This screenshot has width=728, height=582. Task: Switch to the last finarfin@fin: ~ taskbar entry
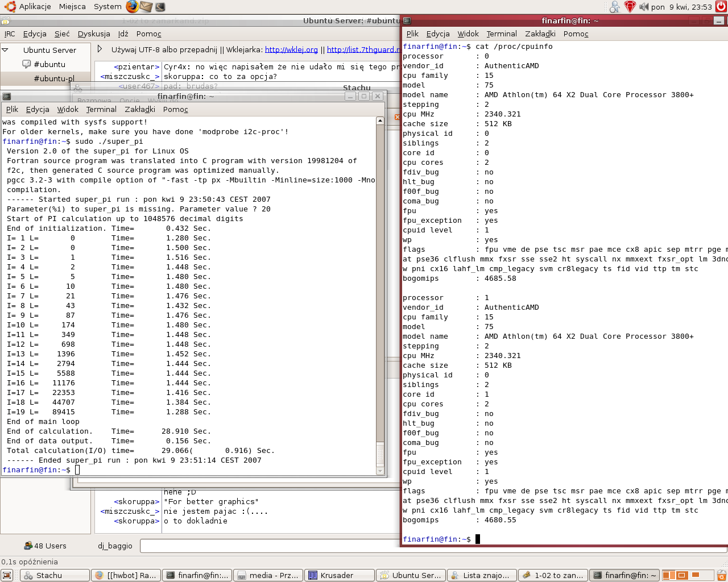[x=624, y=575]
